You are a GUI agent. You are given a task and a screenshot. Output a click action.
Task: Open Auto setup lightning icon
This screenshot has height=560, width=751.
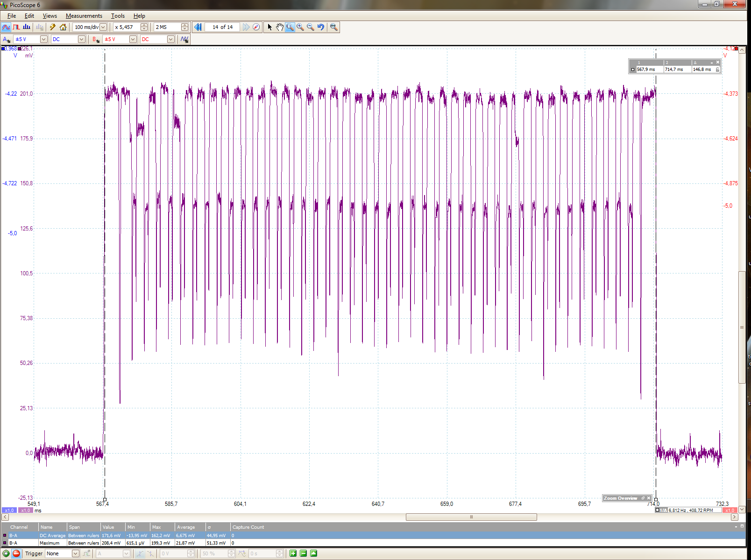pos(53,27)
